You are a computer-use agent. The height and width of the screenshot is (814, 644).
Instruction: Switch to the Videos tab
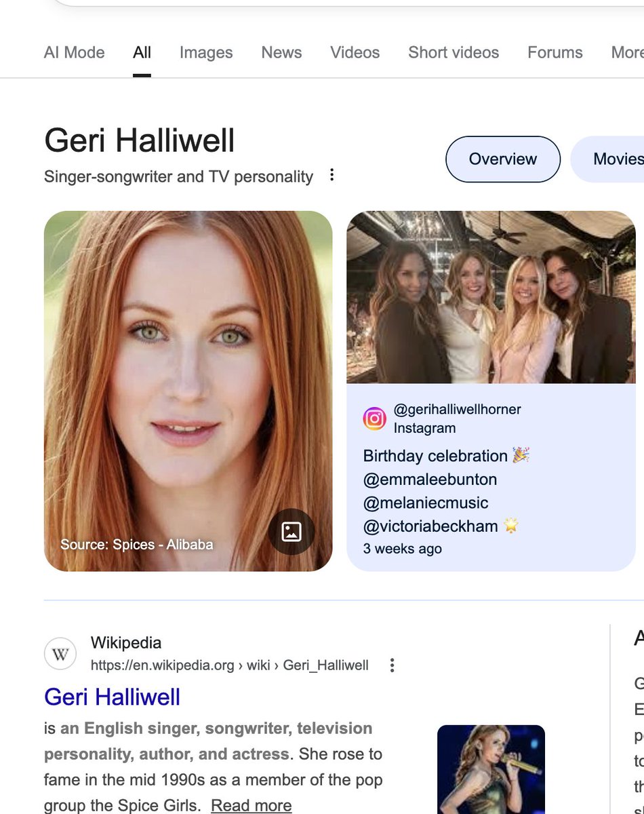pyautogui.click(x=355, y=53)
